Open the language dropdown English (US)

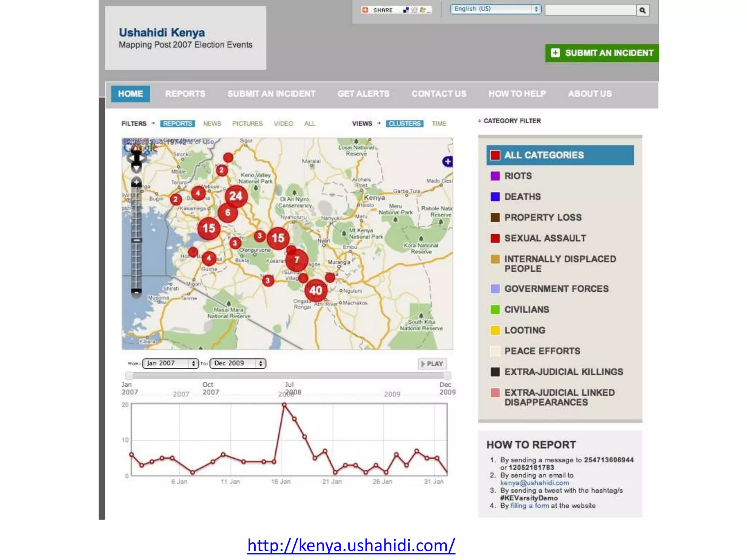pyautogui.click(x=495, y=9)
